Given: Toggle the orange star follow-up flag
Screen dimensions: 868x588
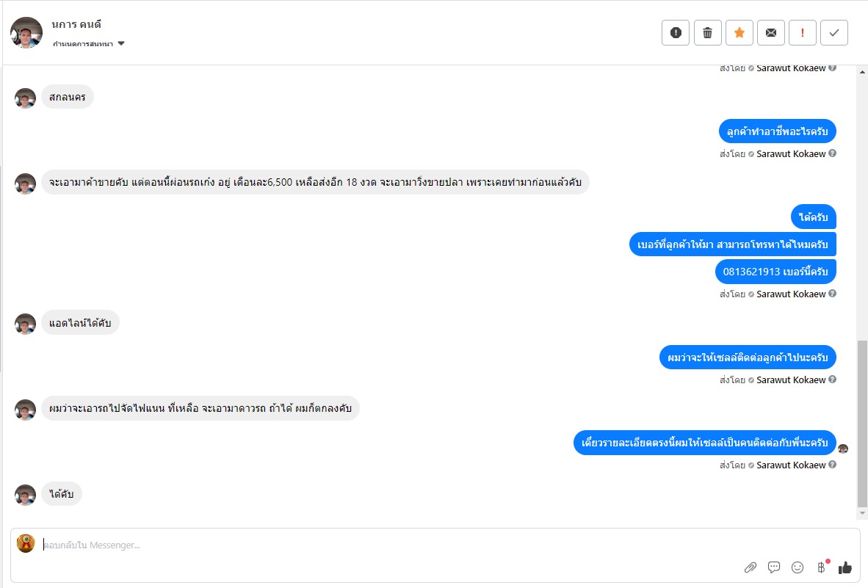Looking at the screenshot, I should click(739, 32).
